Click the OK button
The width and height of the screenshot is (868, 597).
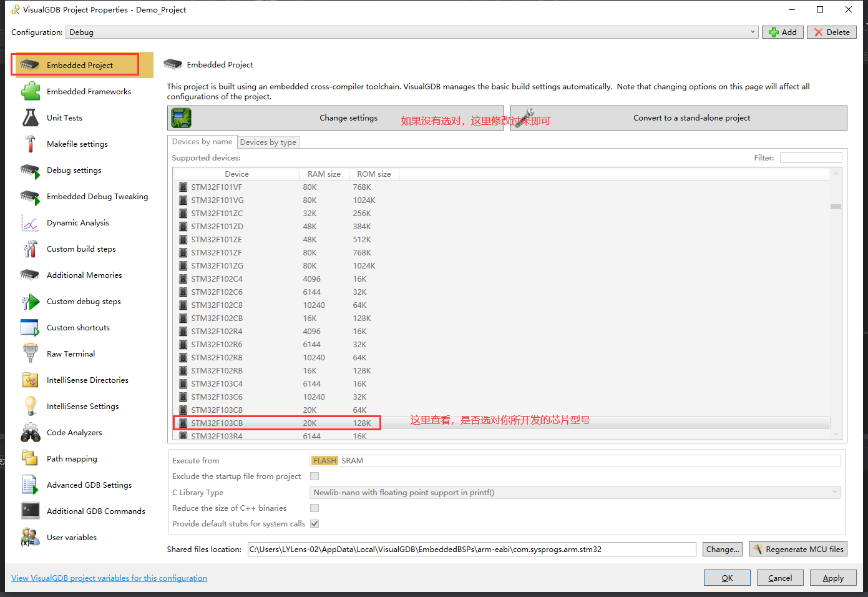(x=727, y=578)
